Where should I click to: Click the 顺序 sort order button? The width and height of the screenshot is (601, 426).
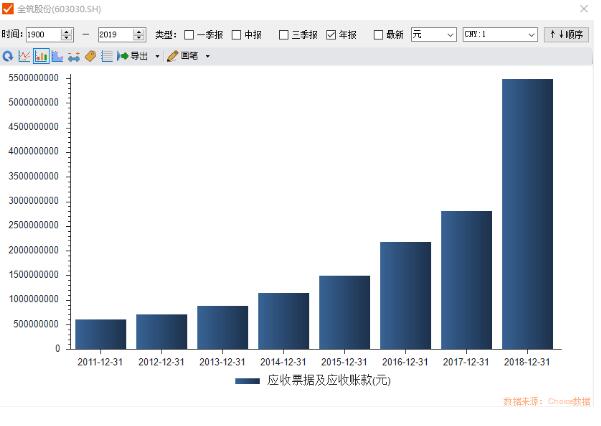(x=566, y=34)
